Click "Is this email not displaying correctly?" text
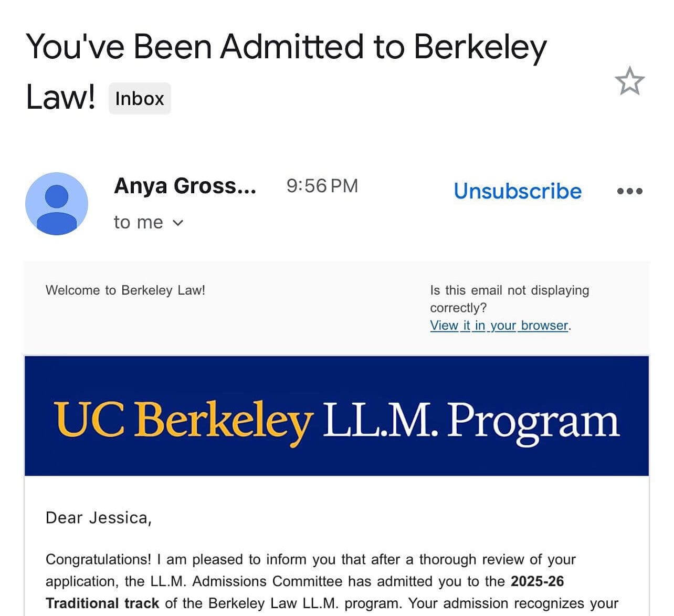 coord(509,298)
